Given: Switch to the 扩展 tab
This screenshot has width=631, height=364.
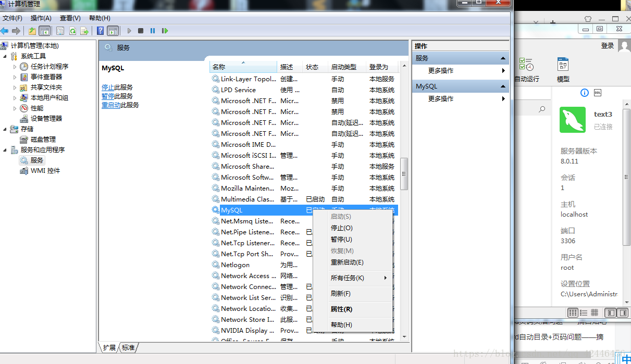Looking at the screenshot, I should coord(109,347).
